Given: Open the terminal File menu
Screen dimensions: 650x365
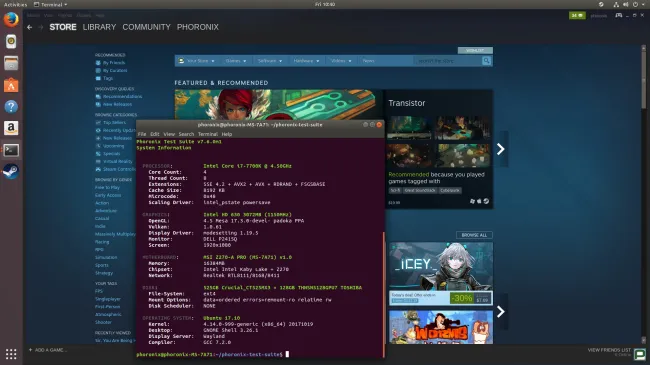Looking at the screenshot, I should (142, 134).
